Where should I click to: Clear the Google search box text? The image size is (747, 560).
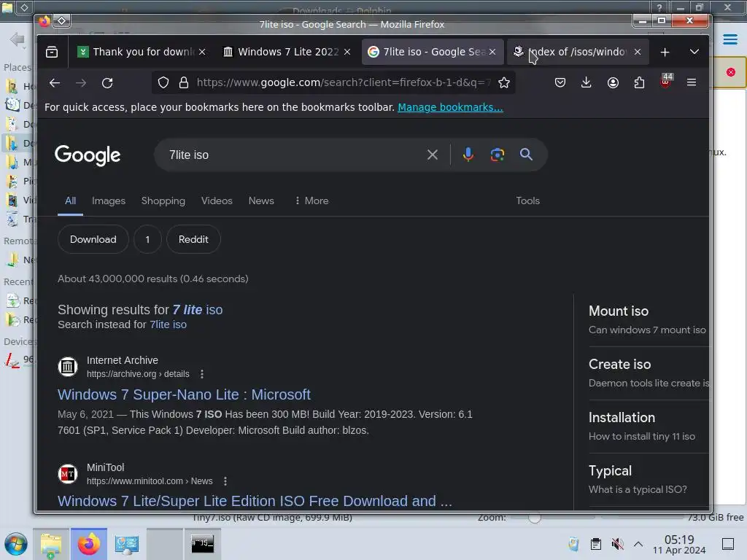tap(432, 155)
